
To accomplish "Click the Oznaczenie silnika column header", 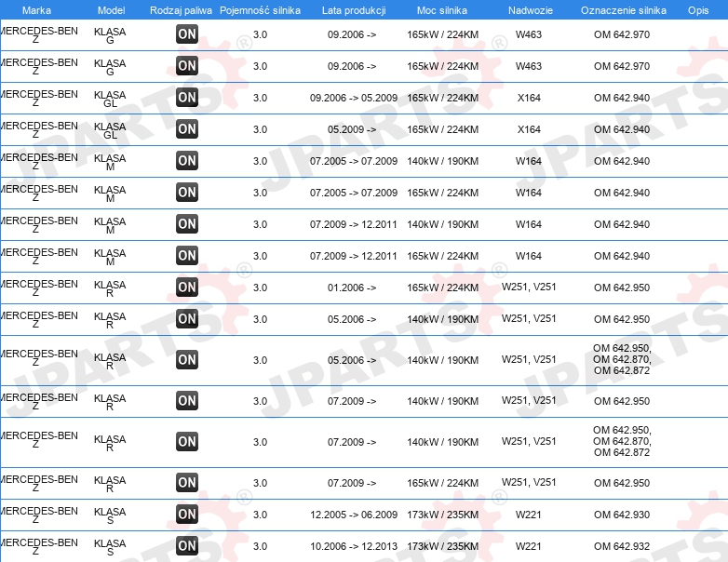I will tap(624, 10).
